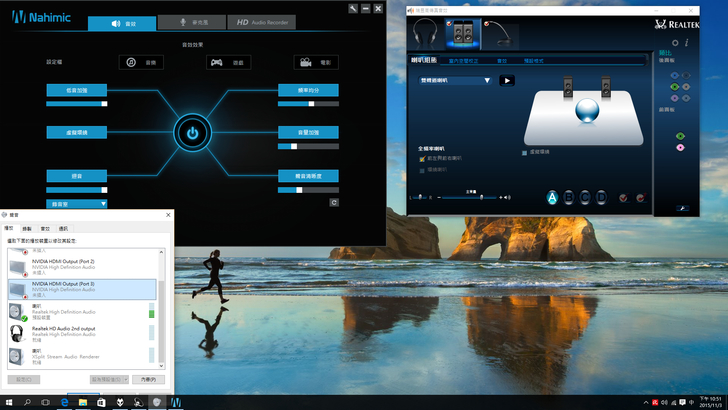The height and width of the screenshot is (410, 728).
Task: Select the gaming controller profile in Nahimic
Action: click(x=216, y=62)
